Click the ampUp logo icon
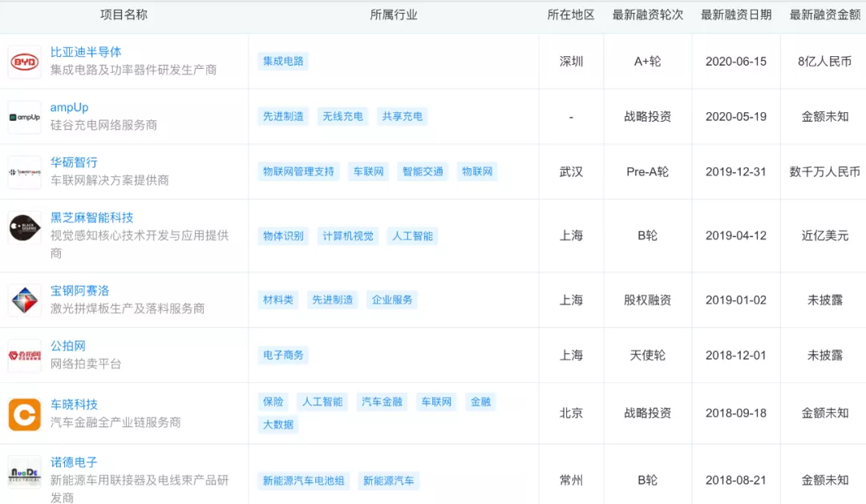This screenshot has height=504, width=866. [x=24, y=117]
